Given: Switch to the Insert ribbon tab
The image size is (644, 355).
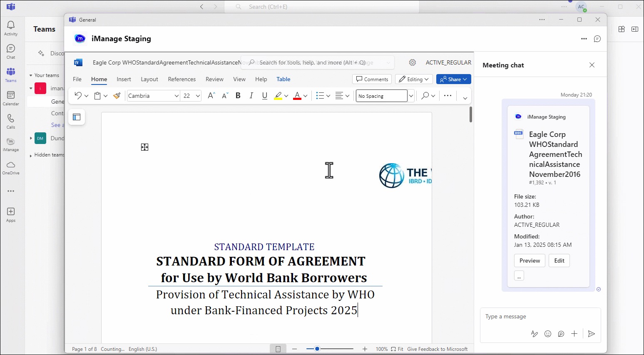Looking at the screenshot, I should click(124, 79).
